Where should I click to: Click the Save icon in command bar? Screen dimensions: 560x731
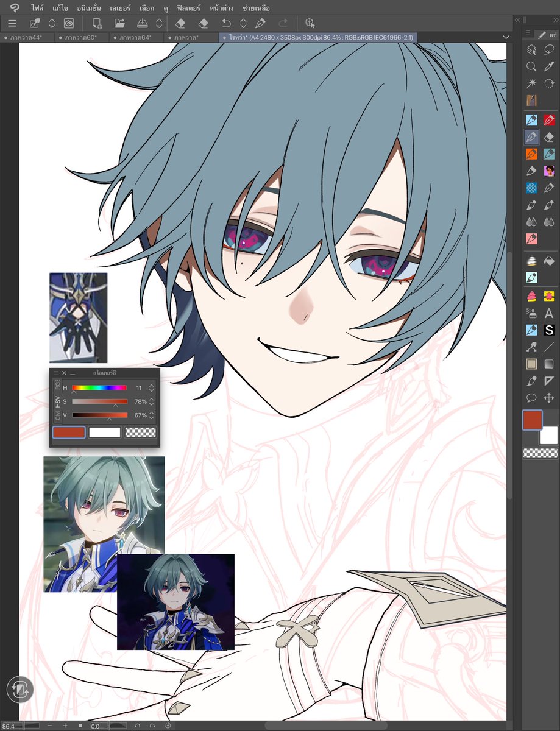point(141,23)
